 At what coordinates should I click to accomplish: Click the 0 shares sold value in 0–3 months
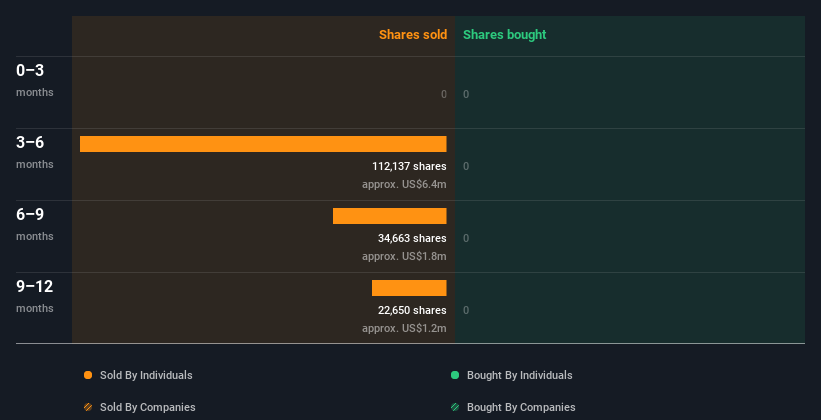tap(443, 94)
